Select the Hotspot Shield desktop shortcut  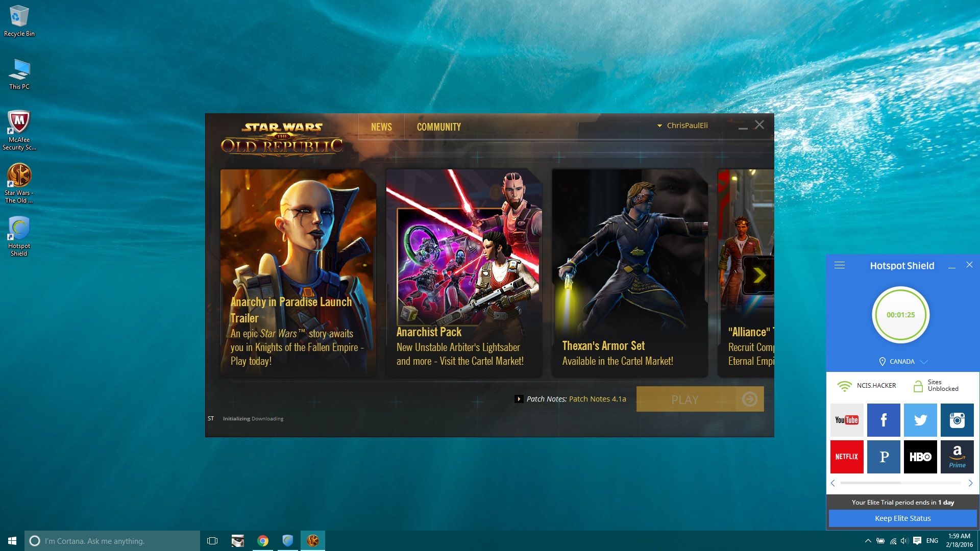[x=19, y=236]
